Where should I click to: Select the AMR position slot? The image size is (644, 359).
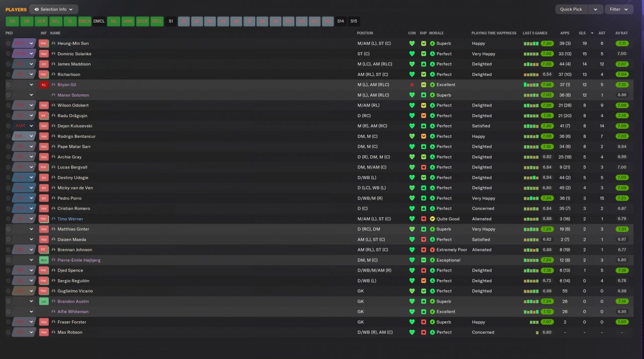point(128,21)
